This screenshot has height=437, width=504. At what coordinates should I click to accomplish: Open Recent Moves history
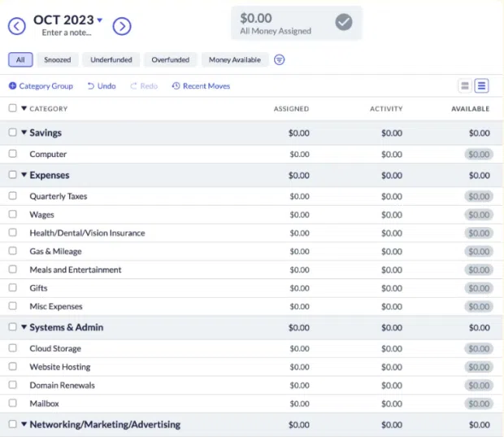click(x=201, y=86)
